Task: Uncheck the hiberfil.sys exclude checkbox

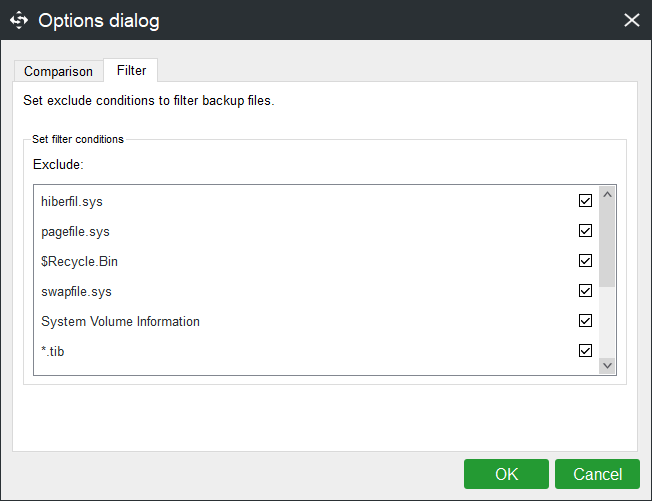Action: (585, 201)
